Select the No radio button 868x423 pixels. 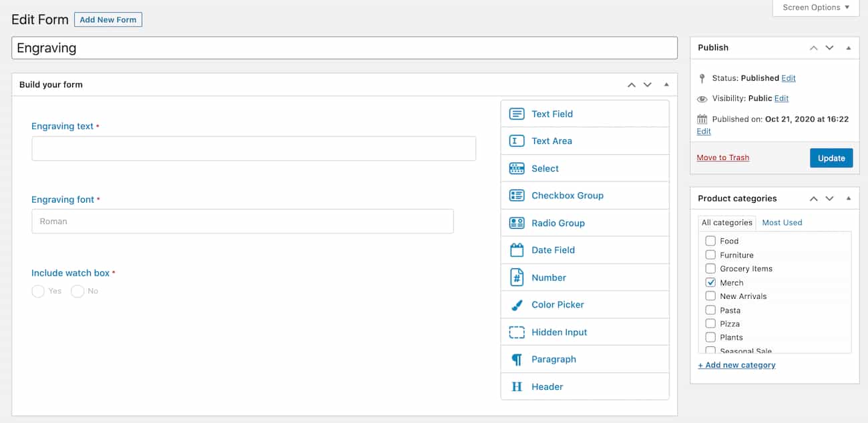point(77,291)
